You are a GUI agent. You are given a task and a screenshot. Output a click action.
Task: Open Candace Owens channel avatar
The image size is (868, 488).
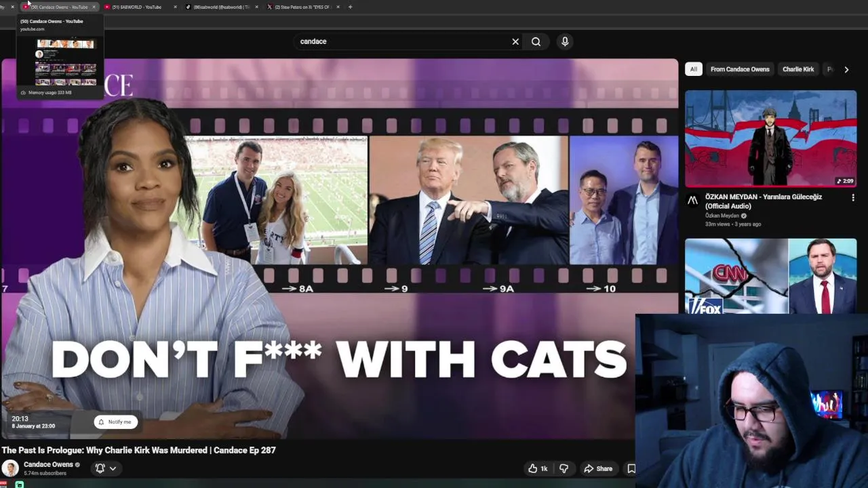click(x=10, y=468)
